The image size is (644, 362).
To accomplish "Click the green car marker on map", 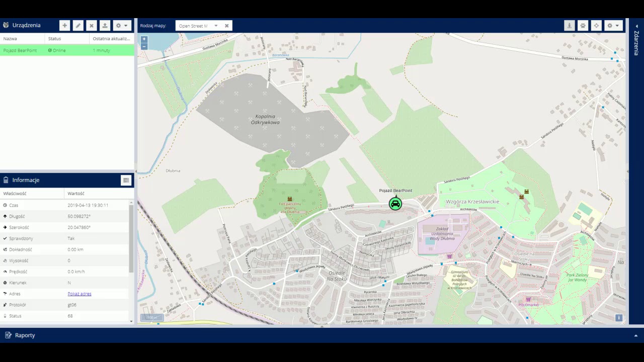I will pyautogui.click(x=395, y=204).
